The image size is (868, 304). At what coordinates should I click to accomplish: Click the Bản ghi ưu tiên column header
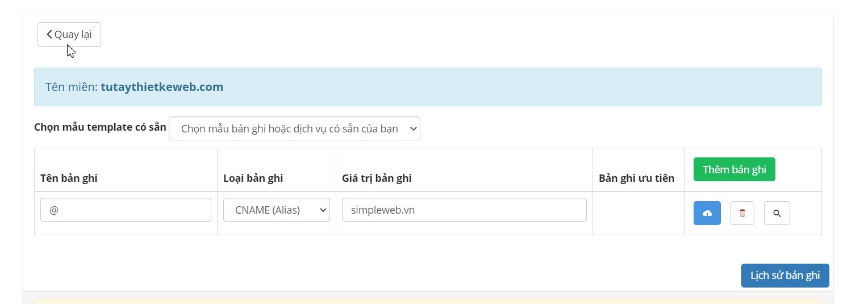click(636, 178)
